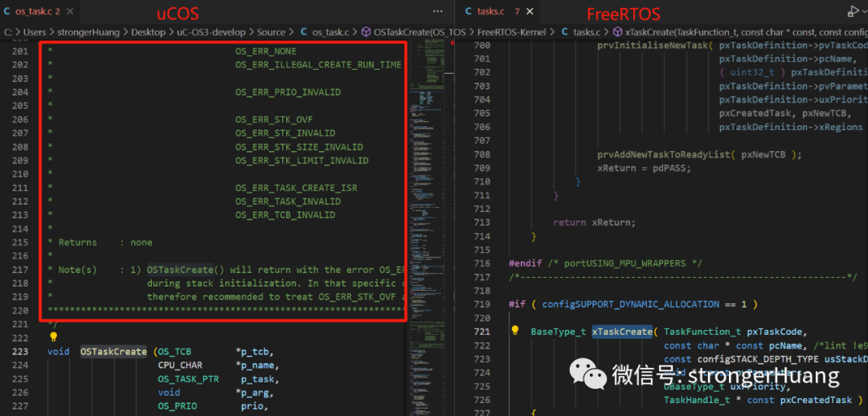The image size is (868, 416).
Task: Click the OS_TCB parameter type
Action: (174, 351)
